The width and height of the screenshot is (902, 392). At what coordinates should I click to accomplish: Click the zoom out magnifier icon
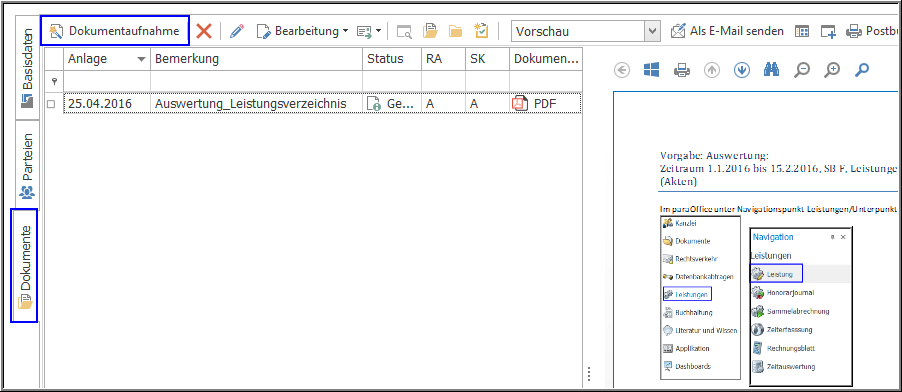[x=801, y=70]
